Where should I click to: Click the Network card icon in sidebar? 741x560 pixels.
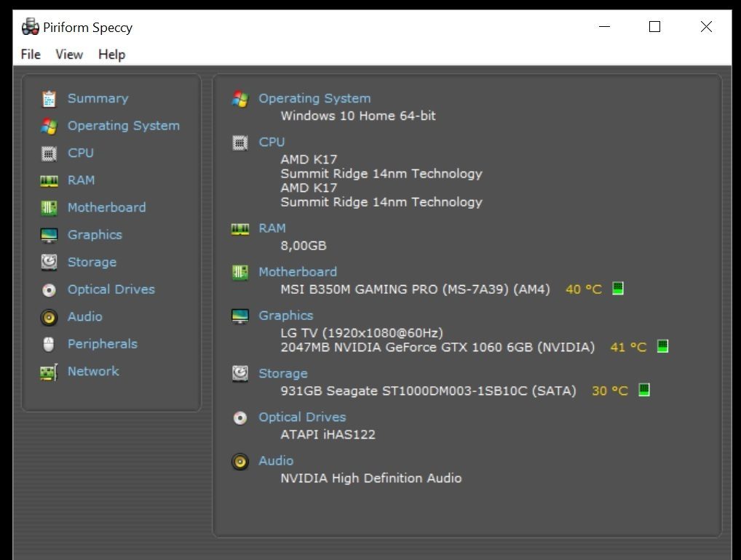(x=49, y=372)
